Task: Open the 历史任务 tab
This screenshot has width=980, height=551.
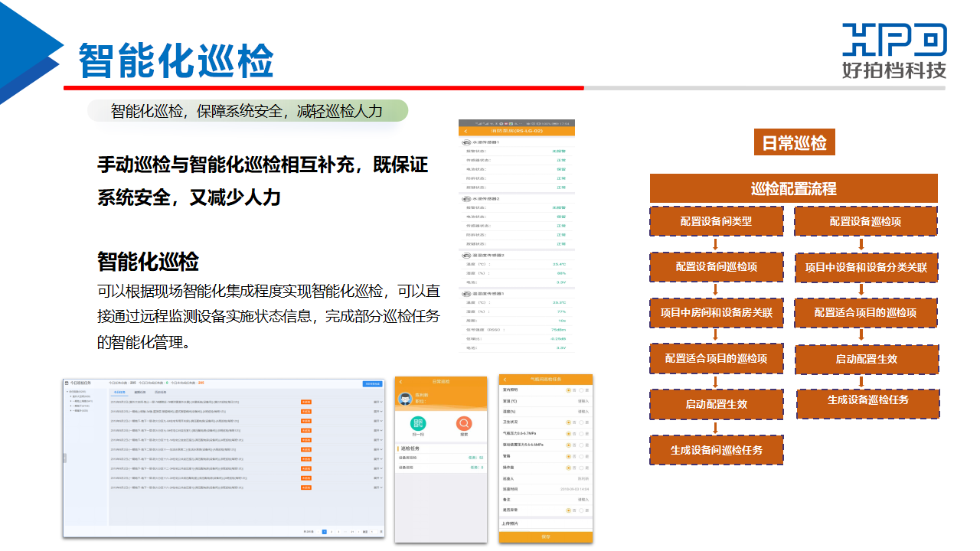Action: pyautogui.click(x=160, y=393)
